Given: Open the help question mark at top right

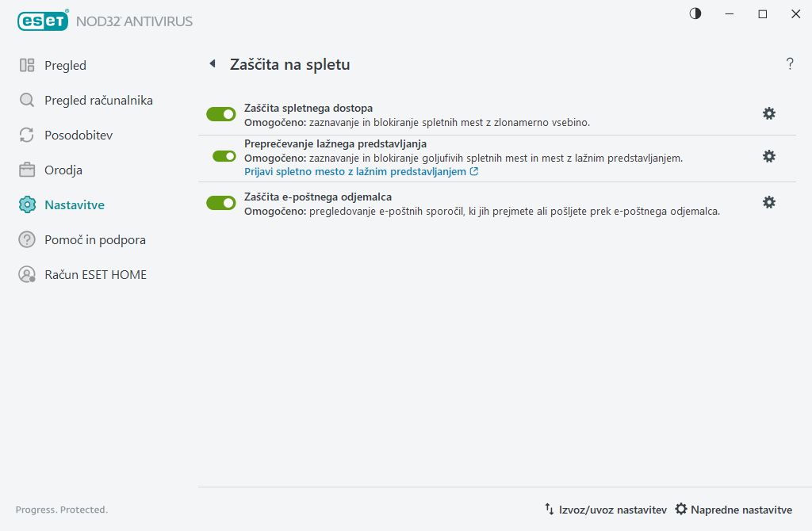Looking at the screenshot, I should coord(790,64).
